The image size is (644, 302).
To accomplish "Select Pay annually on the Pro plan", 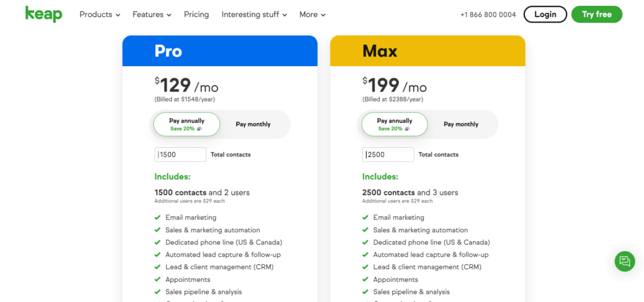I will (x=187, y=124).
